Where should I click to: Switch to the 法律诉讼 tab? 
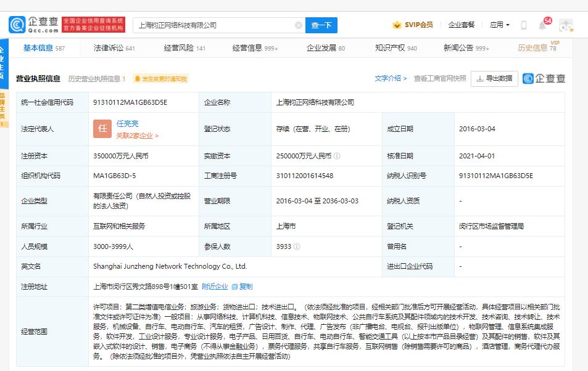pyautogui.click(x=114, y=47)
